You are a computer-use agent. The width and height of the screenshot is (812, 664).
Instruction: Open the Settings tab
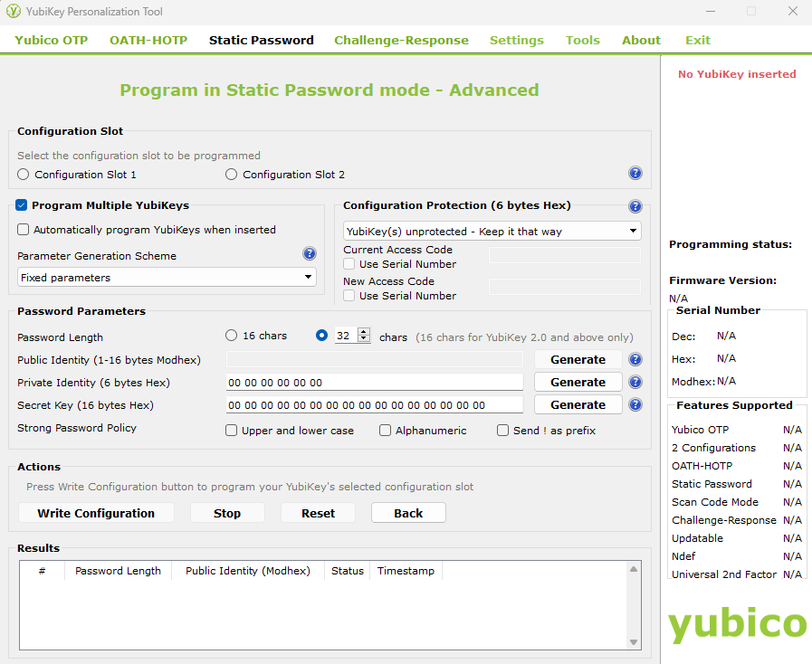click(x=517, y=41)
